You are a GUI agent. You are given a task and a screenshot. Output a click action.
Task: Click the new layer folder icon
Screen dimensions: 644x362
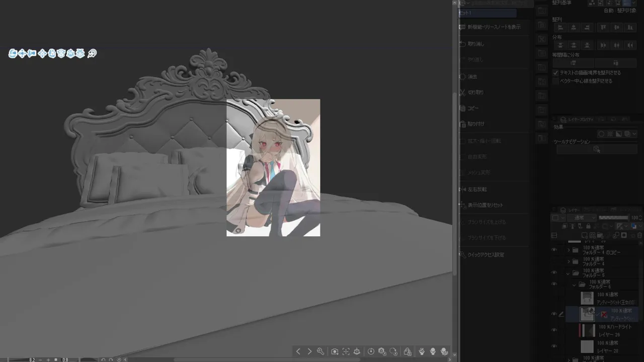point(601,235)
